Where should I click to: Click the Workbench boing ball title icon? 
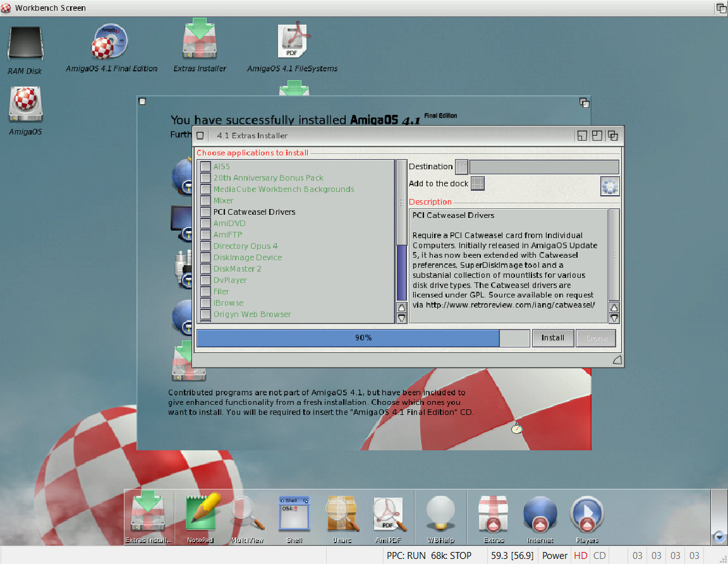(x=6, y=8)
